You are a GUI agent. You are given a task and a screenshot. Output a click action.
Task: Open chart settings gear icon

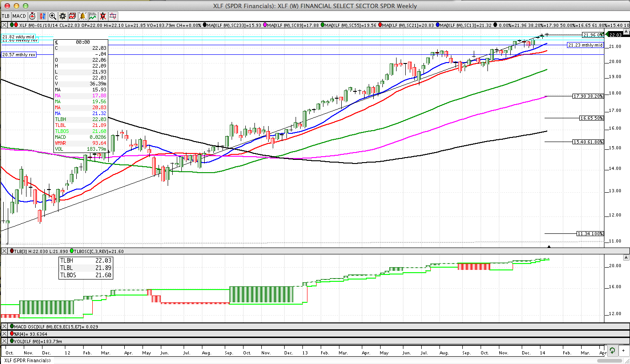coord(63,16)
